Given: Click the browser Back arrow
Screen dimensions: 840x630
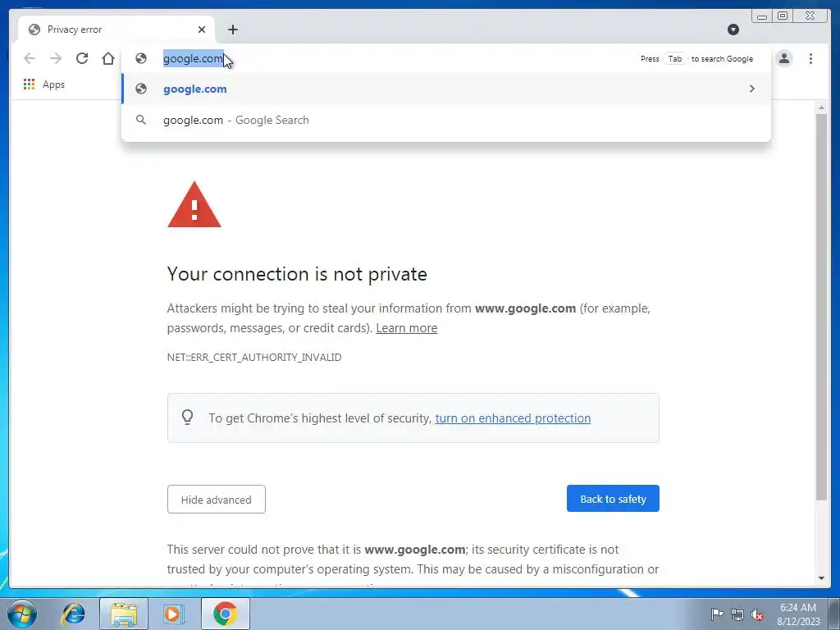Looking at the screenshot, I should pos(30,58).
